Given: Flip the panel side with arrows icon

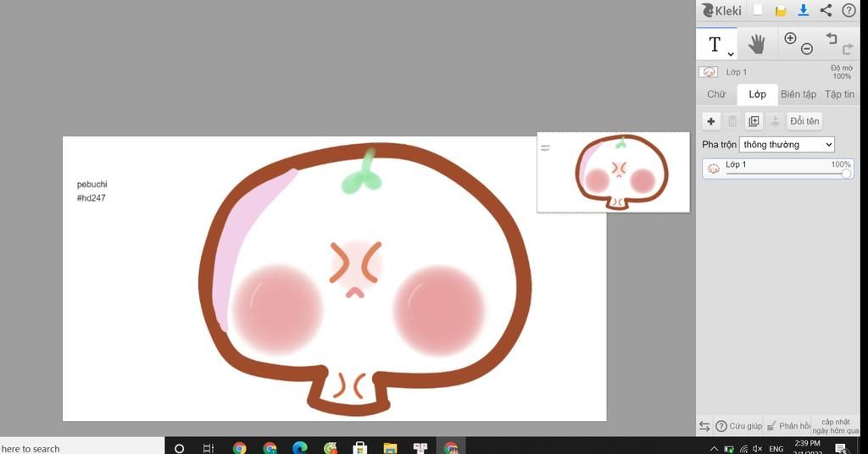Looking at the screenshot, I should click(x=704, y=426).
